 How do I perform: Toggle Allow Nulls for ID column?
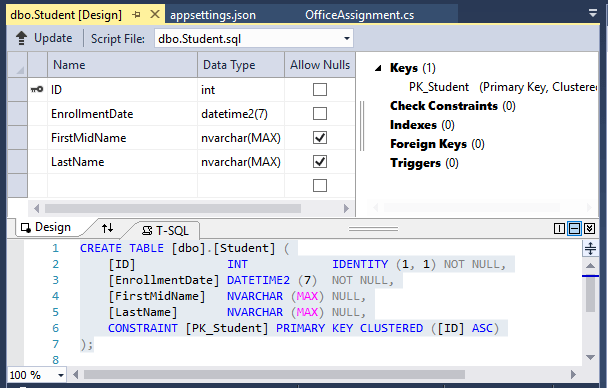[320, 90]
